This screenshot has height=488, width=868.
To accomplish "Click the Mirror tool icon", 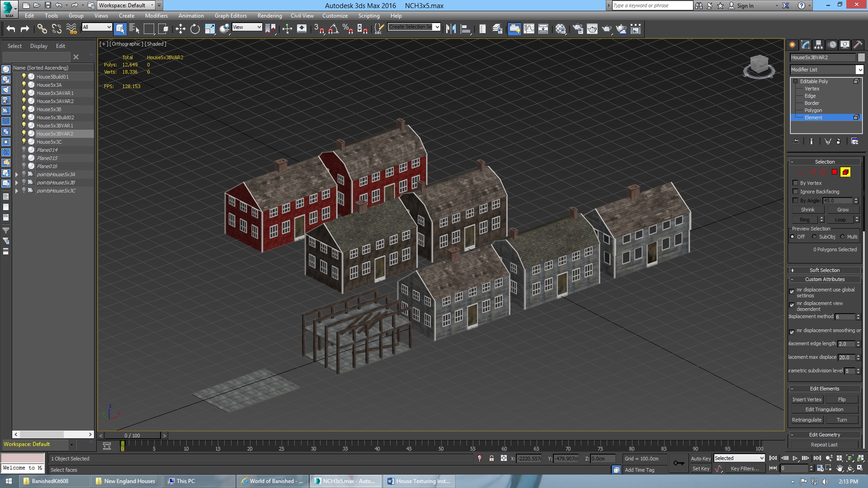I will click(451, 29).
